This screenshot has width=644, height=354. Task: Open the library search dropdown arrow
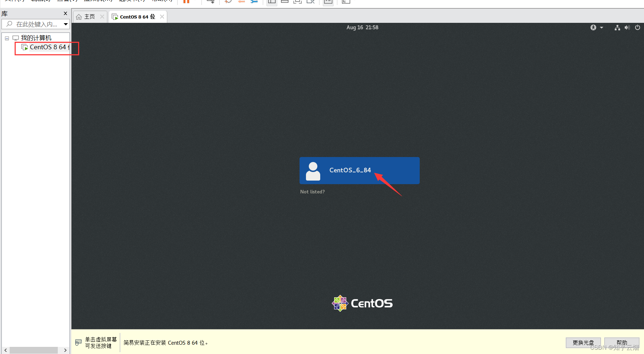pos(66,24)
